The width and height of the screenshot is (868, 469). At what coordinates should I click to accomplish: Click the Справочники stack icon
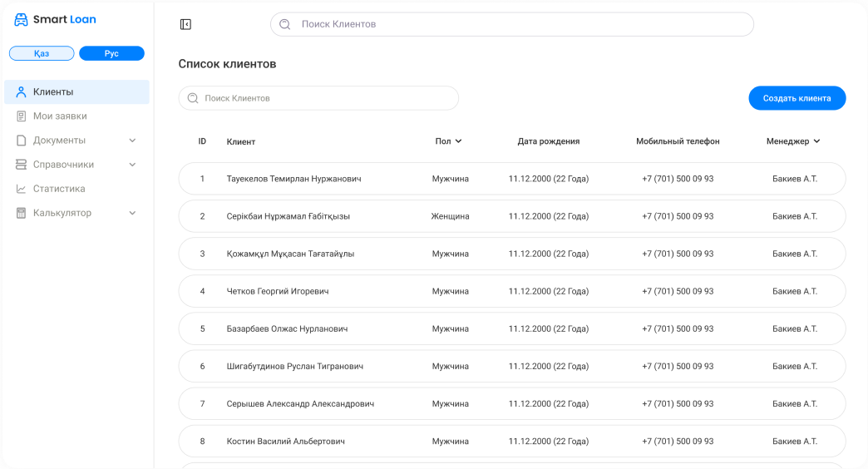tap(21, 165)
